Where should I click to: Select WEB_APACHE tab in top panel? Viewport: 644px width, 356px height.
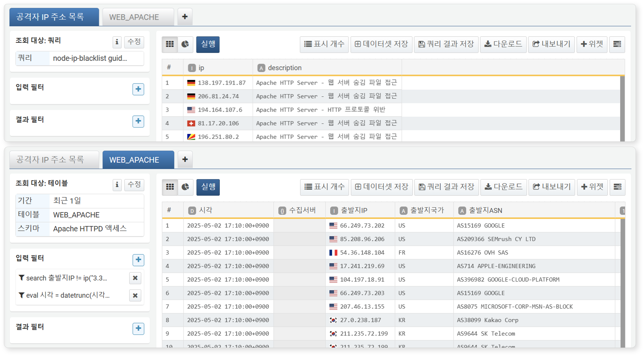138,17
